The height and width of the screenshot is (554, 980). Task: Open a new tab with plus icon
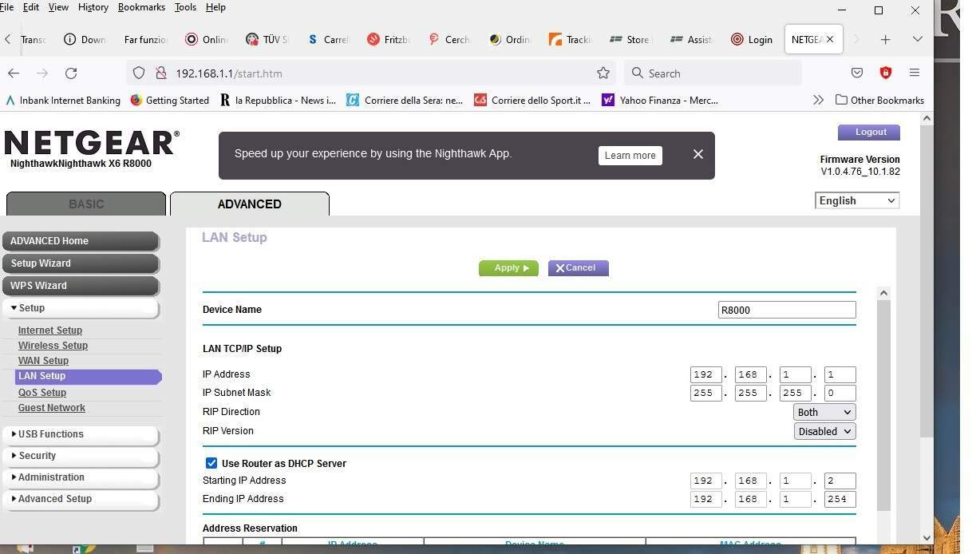click(885, 39)
